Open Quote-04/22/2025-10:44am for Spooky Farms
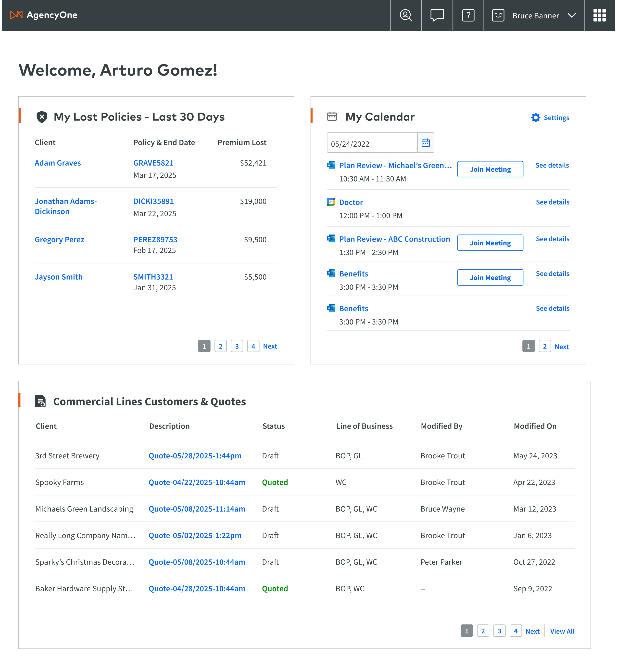This screenshot has height=672, width=617. (x=197, y=482)
